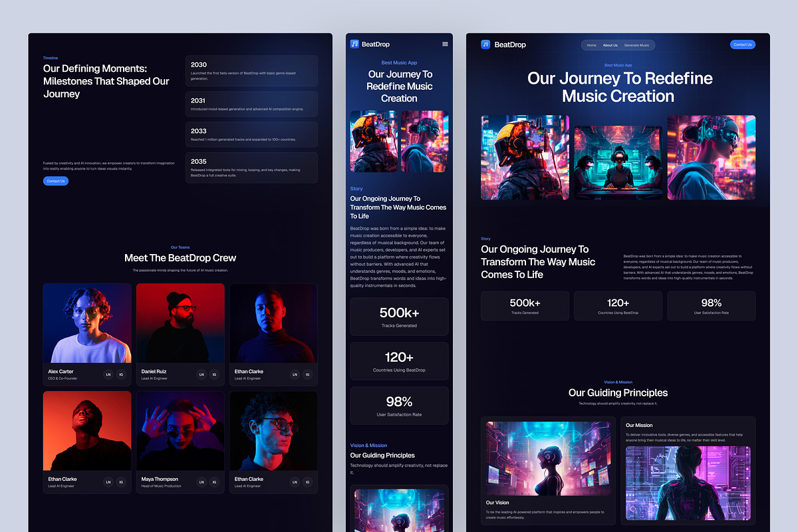
Task: Click the helmeted robot image in the mobile hero
Action: (x=374, y=142)
